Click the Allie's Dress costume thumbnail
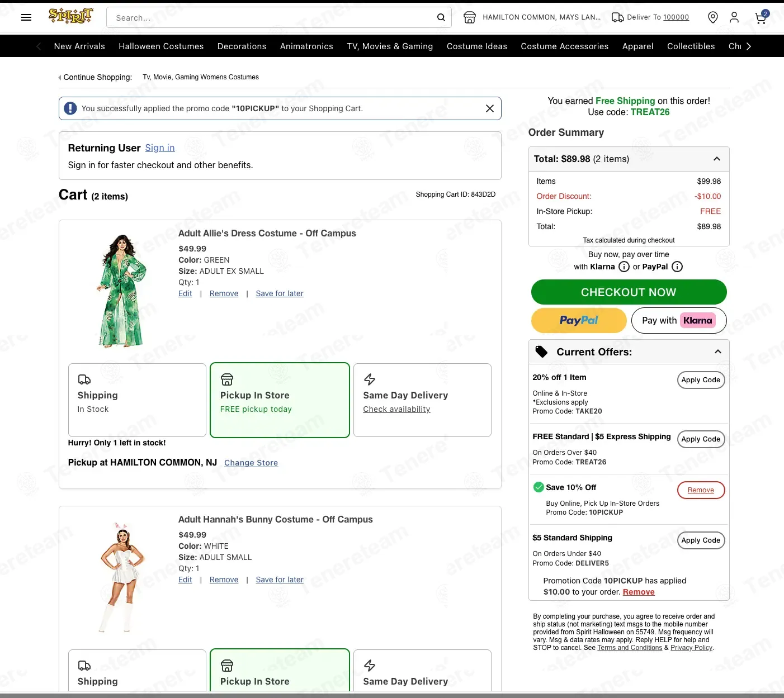The image size is (784, 698). pyautogui.click(x=122, y=291)
